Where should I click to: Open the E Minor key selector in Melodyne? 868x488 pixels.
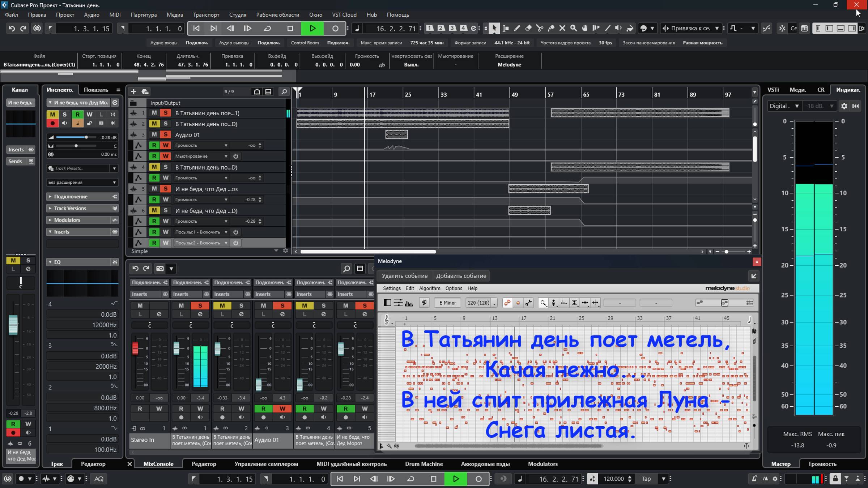(447, 303)
